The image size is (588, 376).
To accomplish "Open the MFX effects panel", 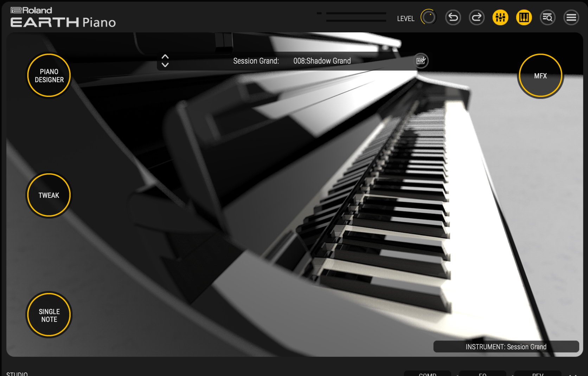I will pyautogui.click(x=540, y=76).
